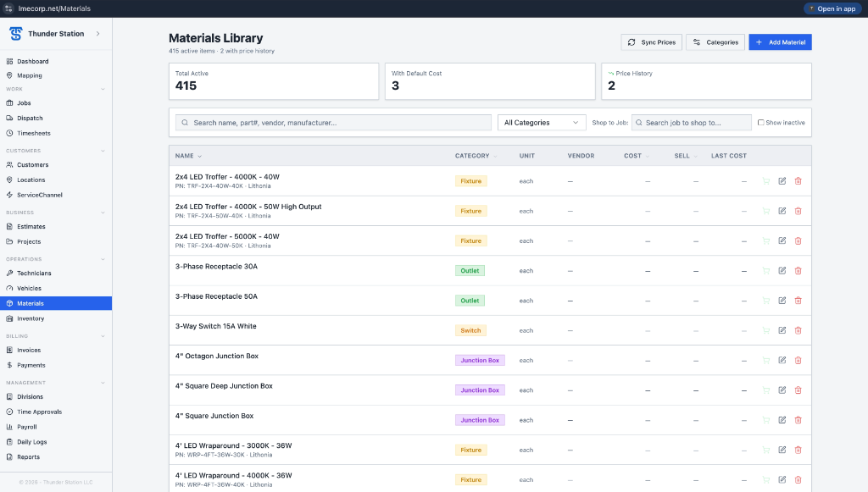Click the Materials cube icon
Screen dimensions: 868x492
9,303
